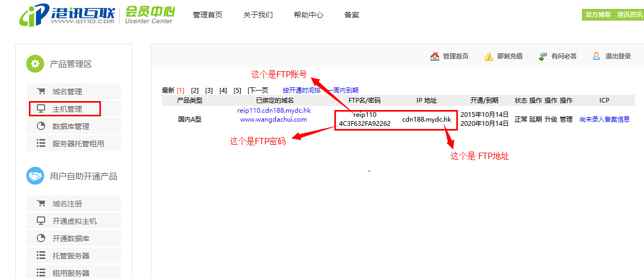Open 帮助中心 in the top navigation
Viewport: 644px width, 278px height.
[309, 15]
